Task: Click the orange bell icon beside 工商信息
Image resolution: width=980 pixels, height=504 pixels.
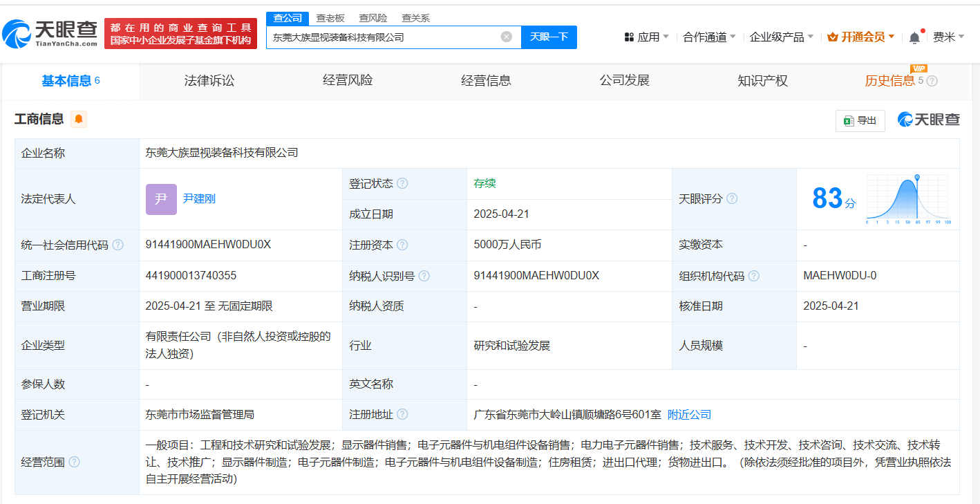Action: click(77, 119)
